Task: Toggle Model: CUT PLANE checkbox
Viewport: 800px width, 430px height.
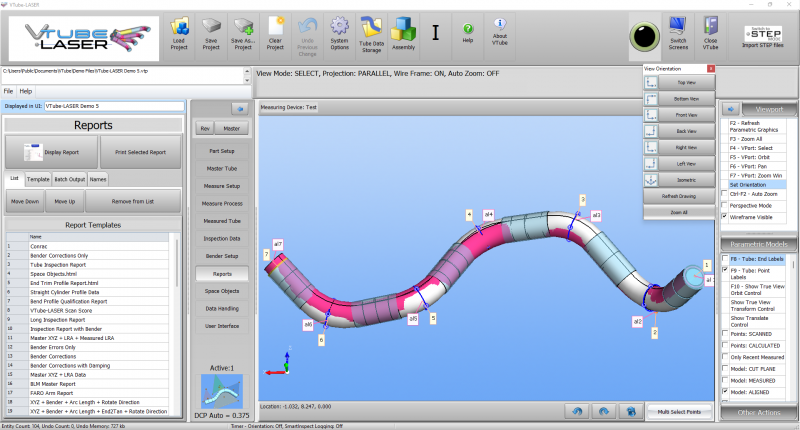Action: pos(725,368)
